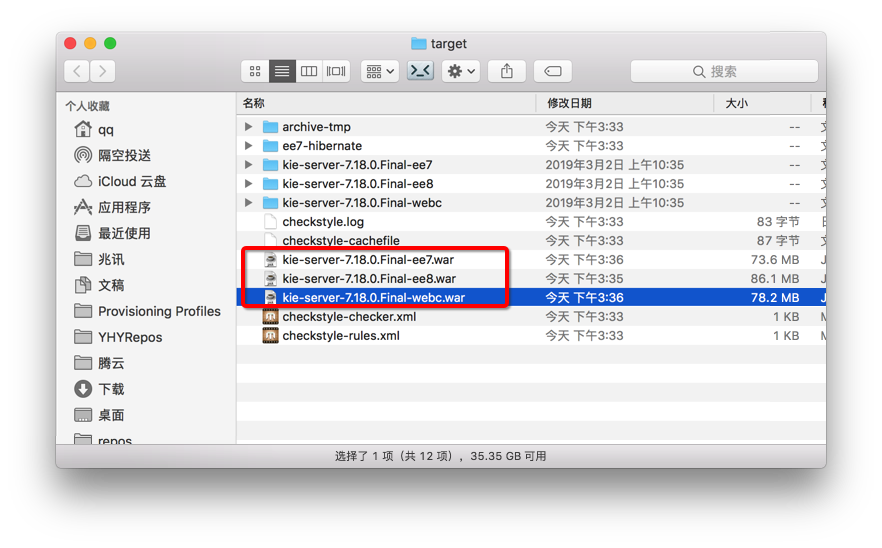882x548 pixels.
Task: Open 下载 downloads in sidebar
Action: point(111,389)
